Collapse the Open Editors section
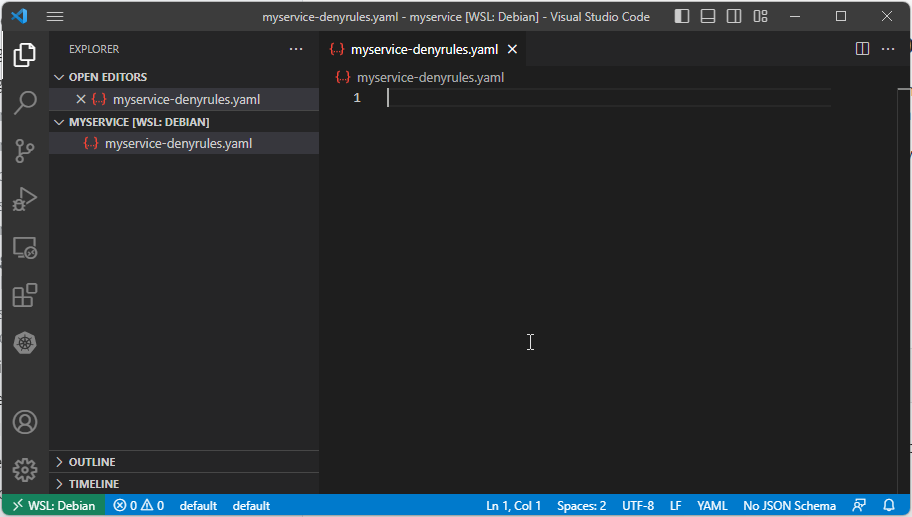Screen dimensions: 912x517 point(107,77)
